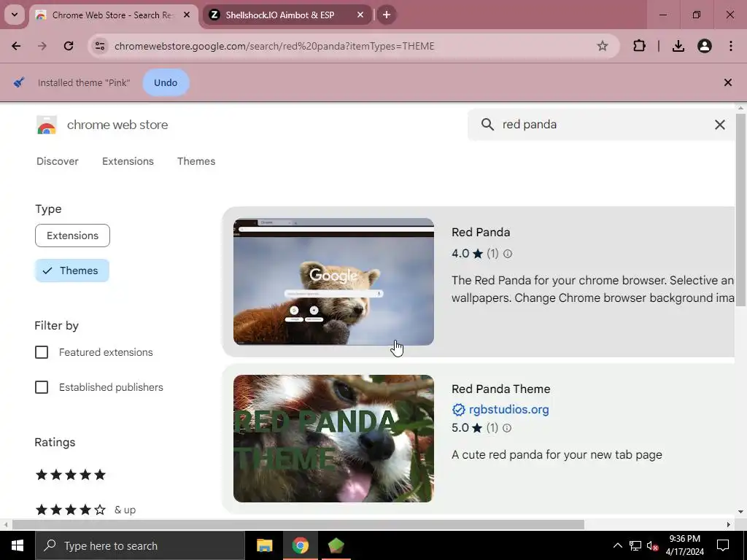
Task: Open the Discover section
Action: coord(58,161)
